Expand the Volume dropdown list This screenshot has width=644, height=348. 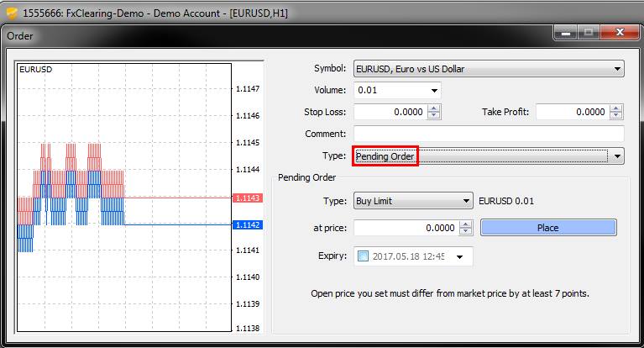[434, 90]
